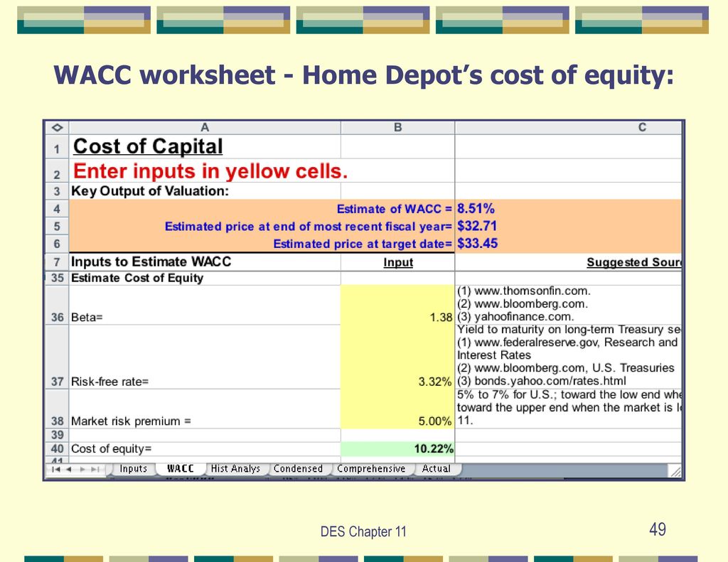Select the WACC sheet tab
Viewport: 728px width, 562px height.
click(x=180, y=469)
